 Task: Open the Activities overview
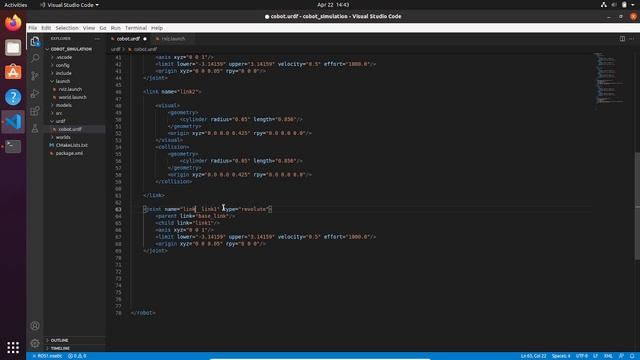(x=16, y=5)
